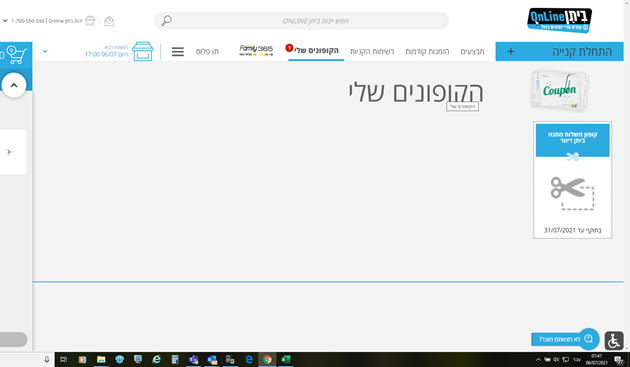Click the search field חפש ייבות ביתן ONLINE
This screenshot has width=630, height=367.
[x=301, y=21]
